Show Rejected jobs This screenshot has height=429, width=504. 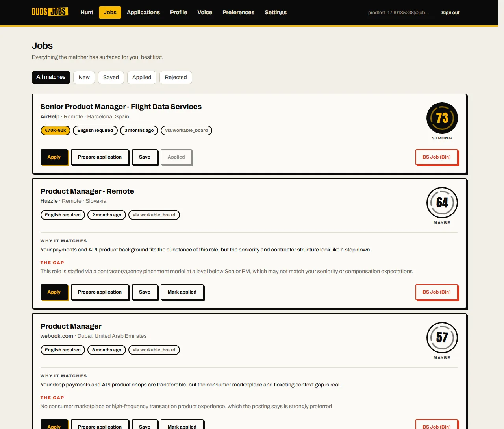pos(176,78)
